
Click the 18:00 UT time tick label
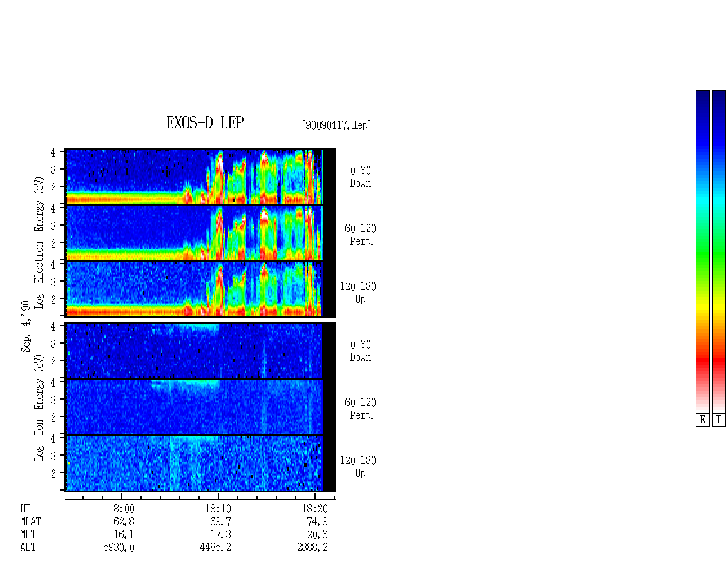(x=122, y=509)
